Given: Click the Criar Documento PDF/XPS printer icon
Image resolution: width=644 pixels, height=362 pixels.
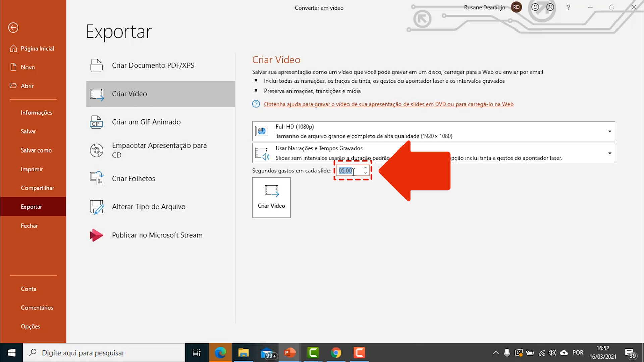Looking at the screenshot, I should 96,65.
